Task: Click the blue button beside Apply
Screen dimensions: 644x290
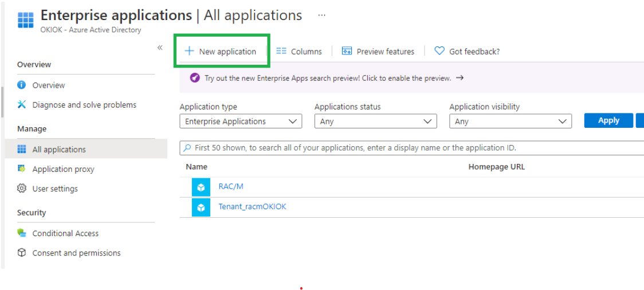Action: pyautogui.click(x=640, y=120)
